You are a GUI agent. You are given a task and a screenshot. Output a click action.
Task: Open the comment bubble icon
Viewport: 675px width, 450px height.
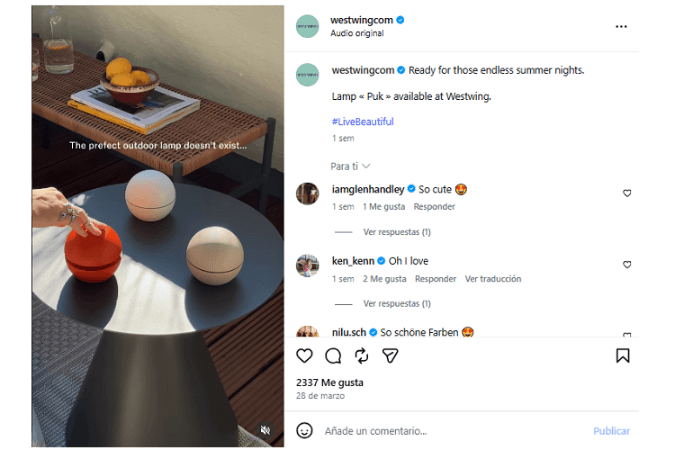pos(333,356)
